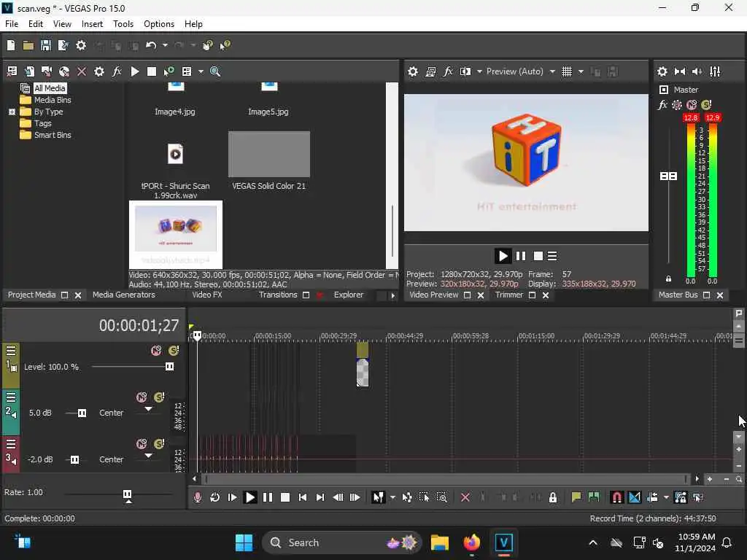Image resolution: width=747 pixels, height=560 pixels.
Task: Open VEGAS Pro from the Windows taskbar
Action: click(x=503, y=542)
